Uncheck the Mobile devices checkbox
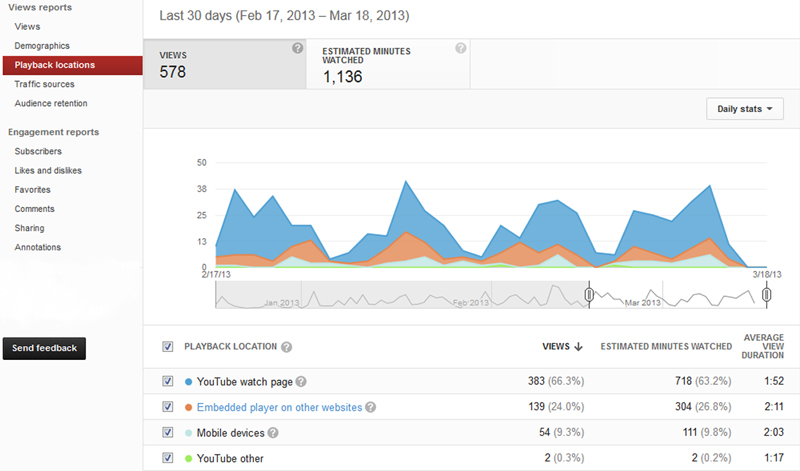Image resolution: width=800 pixels, height=471 pixels. 167,433
